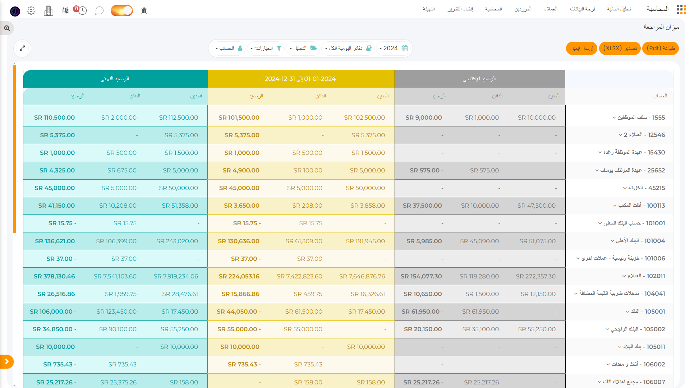Open the leftmost top navigation menu item
690x388 pixels.
[x=428, y=9]
